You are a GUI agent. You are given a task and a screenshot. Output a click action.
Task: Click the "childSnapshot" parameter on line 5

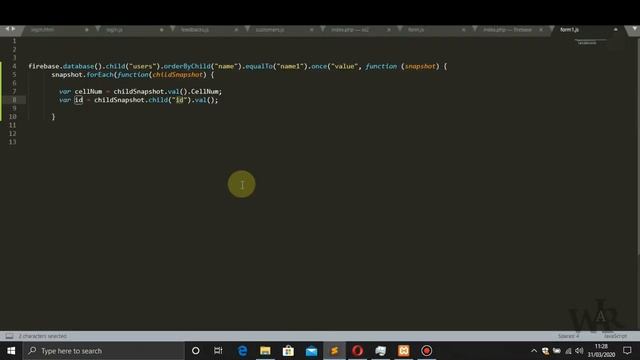(178, 75)
